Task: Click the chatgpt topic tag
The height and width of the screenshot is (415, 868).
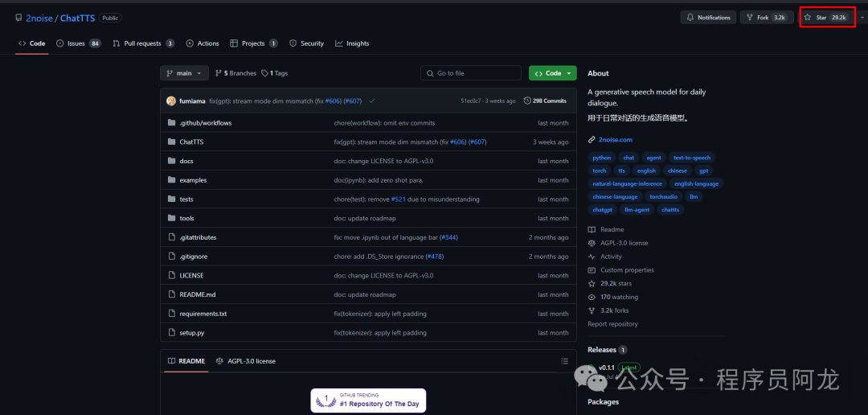Action: (x=602, y=210)
